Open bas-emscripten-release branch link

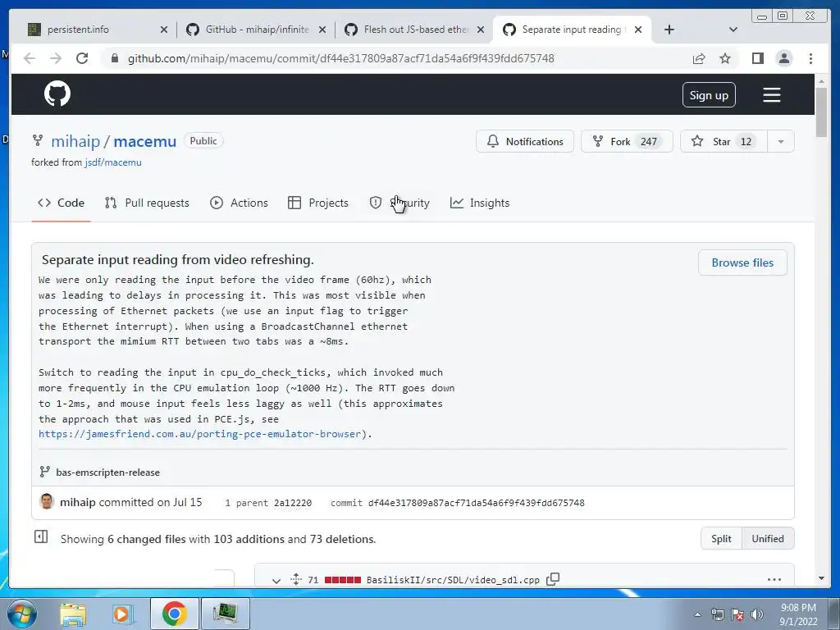coord(107,472)
